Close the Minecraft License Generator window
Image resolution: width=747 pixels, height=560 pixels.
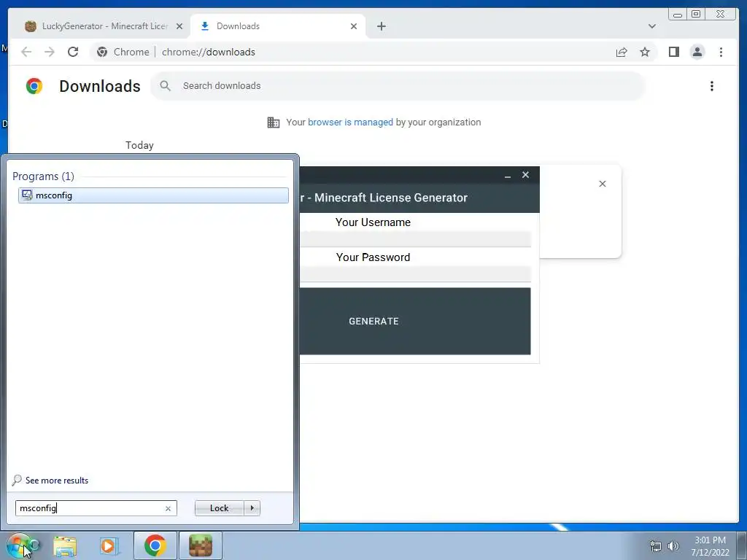525,175
